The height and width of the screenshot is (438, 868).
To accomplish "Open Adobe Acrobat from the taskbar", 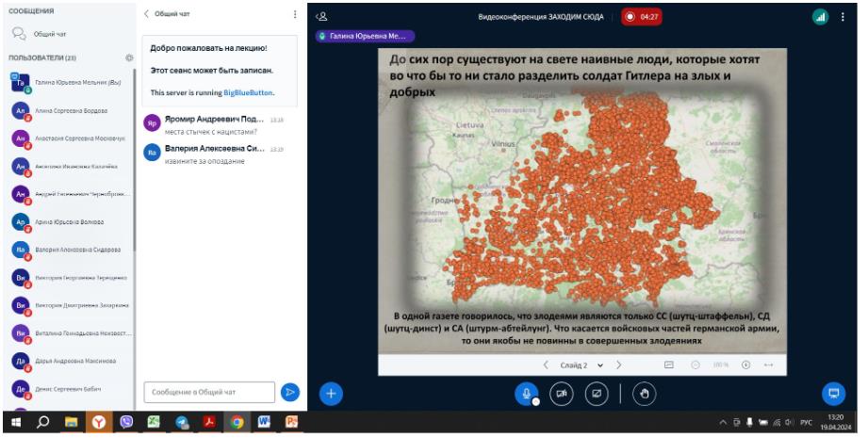I will (209, 423).
